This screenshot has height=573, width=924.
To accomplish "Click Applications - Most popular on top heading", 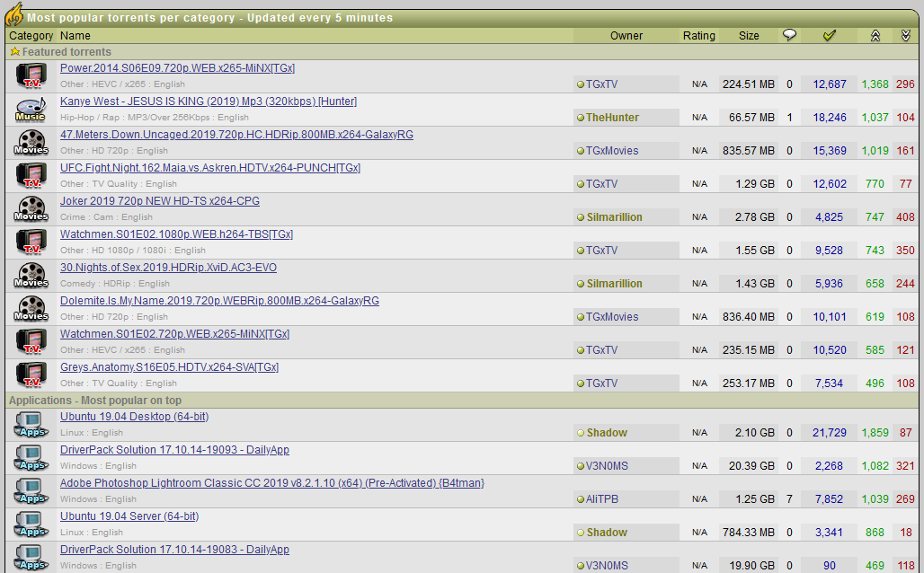I will tap(95, 401).
